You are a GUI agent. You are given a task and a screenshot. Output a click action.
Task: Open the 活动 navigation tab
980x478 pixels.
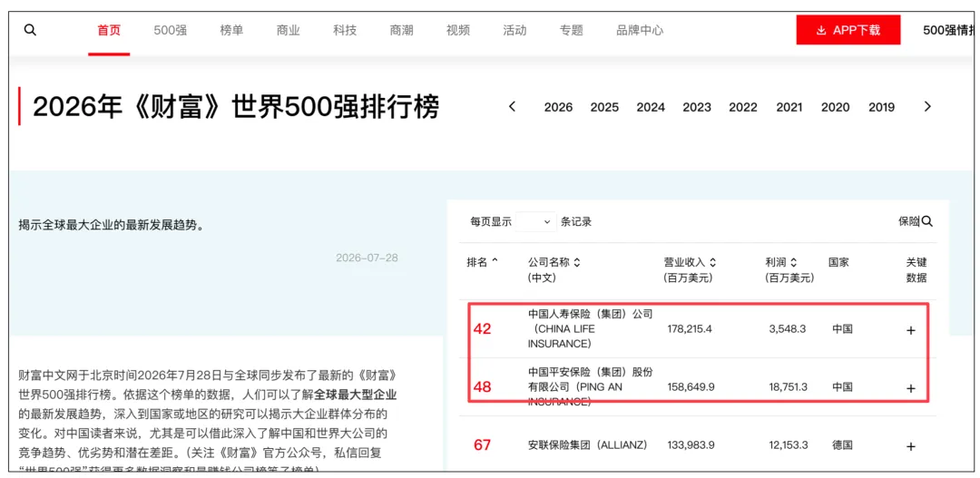tap(514, 30)
